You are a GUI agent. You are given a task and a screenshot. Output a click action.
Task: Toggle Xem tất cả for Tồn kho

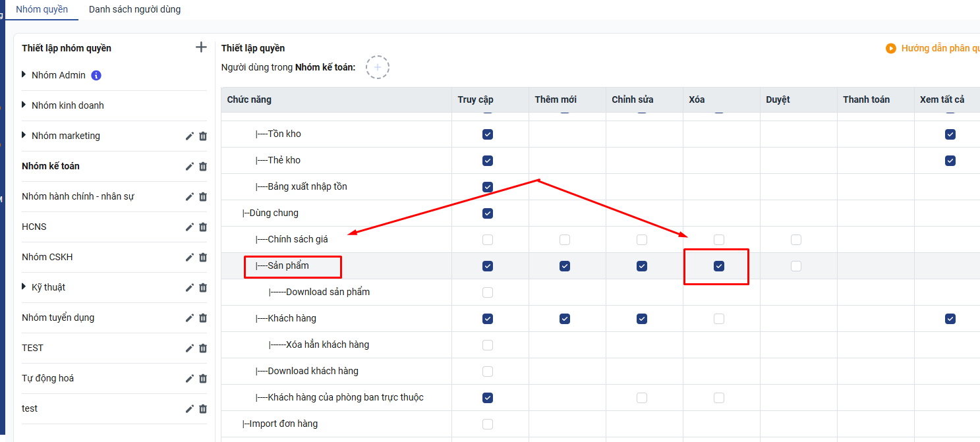(x=950, y=134)
